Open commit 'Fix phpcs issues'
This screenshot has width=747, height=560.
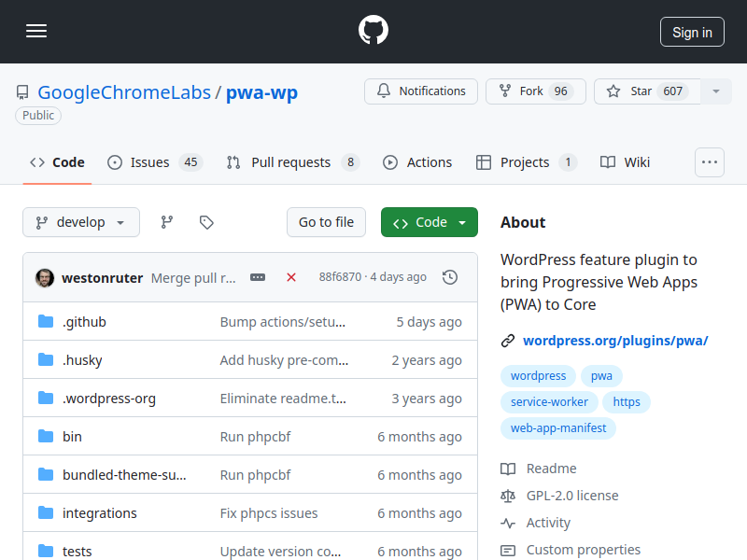[x=269, y=512]
